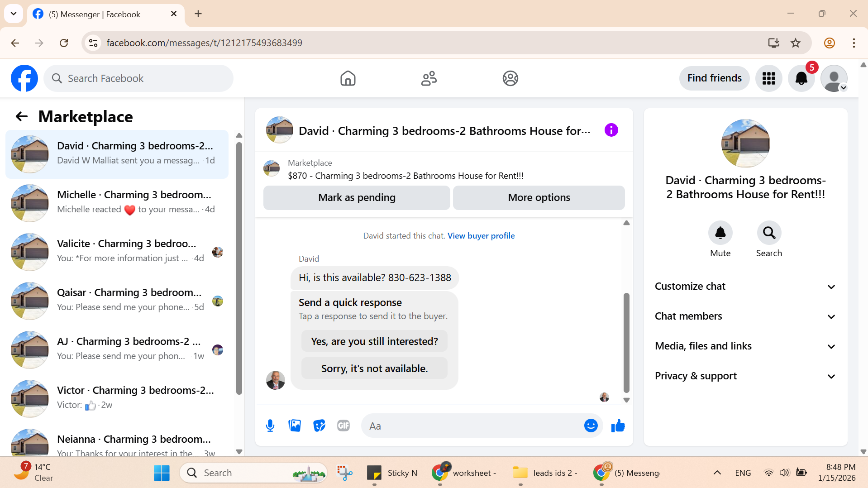Expand Media, files and links section
This screenshot has width=868, height=488.
pos(745,346)
